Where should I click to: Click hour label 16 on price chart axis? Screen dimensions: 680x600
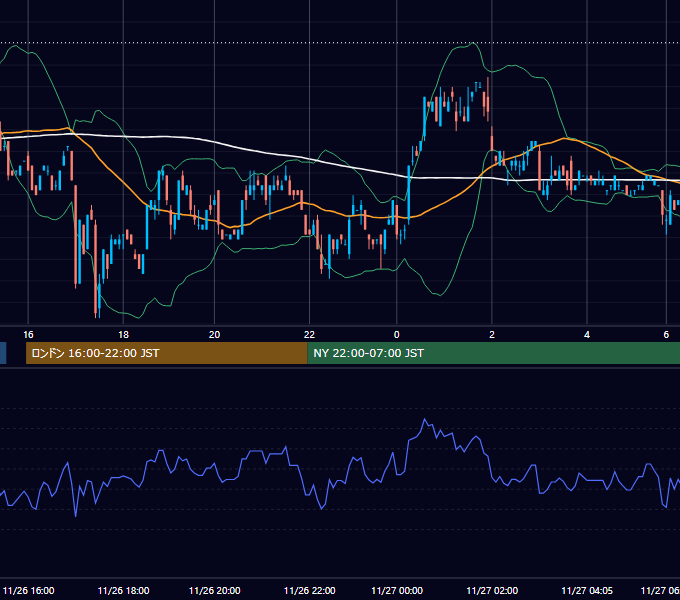tap(28, 335)
